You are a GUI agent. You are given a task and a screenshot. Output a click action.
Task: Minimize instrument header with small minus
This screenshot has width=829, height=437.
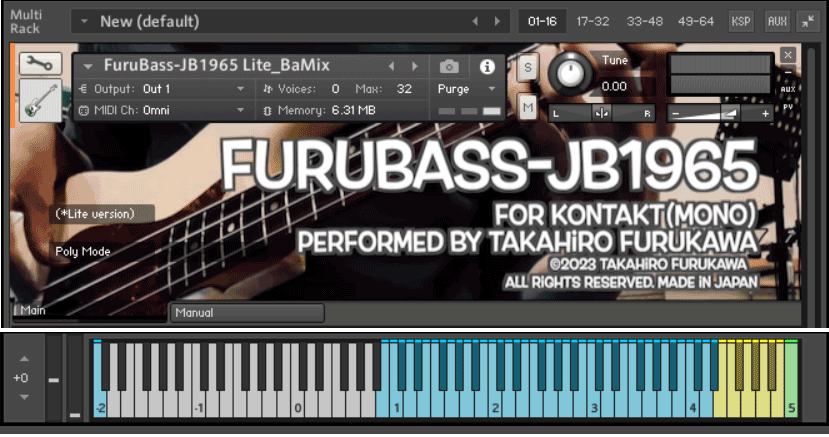click(x=788, y=72)
